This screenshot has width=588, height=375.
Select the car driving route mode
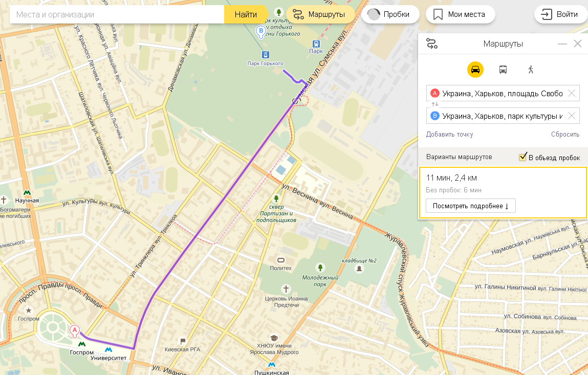[x=475, y=70]
